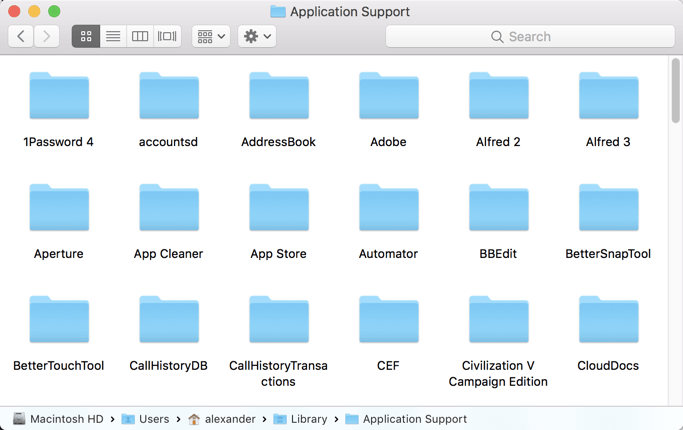Select the CEF folder icon

(x=389, y=319)
